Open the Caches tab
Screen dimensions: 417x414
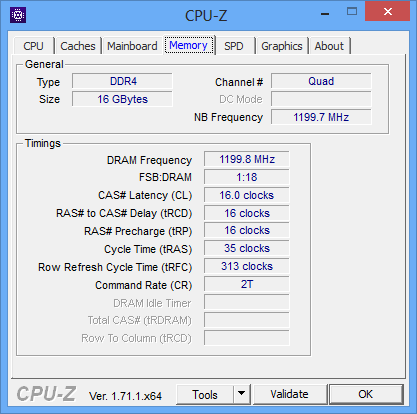pos(78,46)
